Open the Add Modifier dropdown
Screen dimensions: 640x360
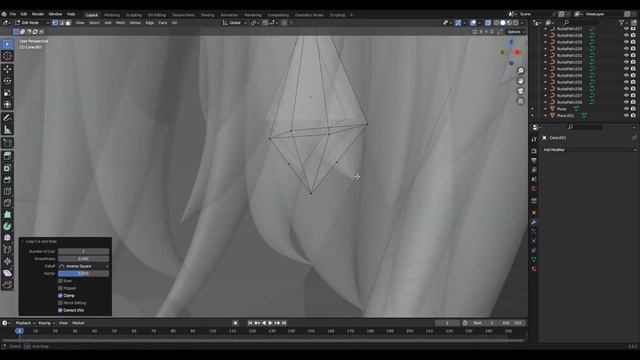pos(589,150)
